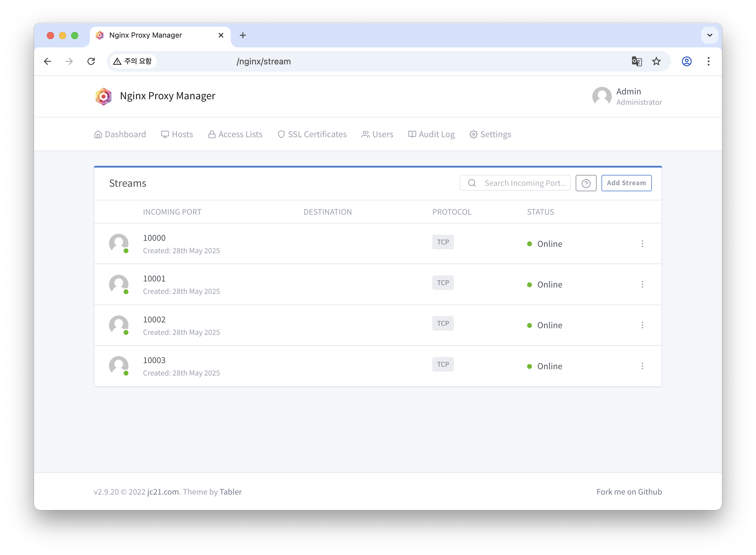Open the Hosts menu
This screenshot has width=756, height=555.
pyautogui.click(x=177, y=134)
